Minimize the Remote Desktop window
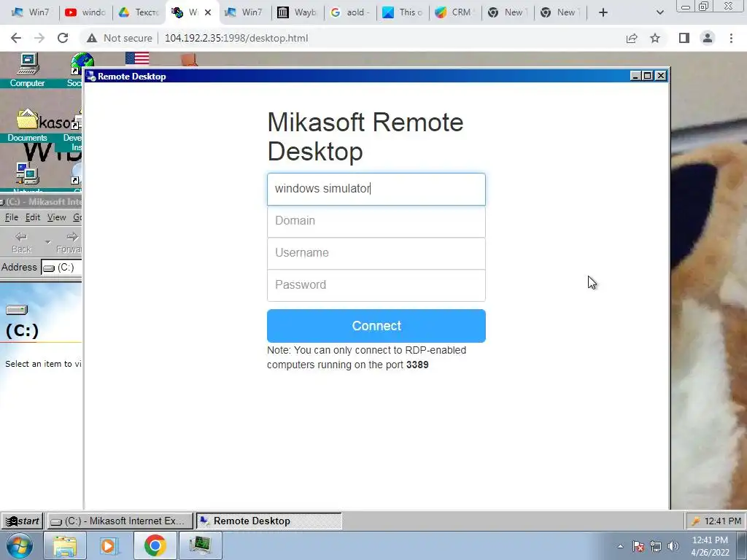 tap(635, 76)
